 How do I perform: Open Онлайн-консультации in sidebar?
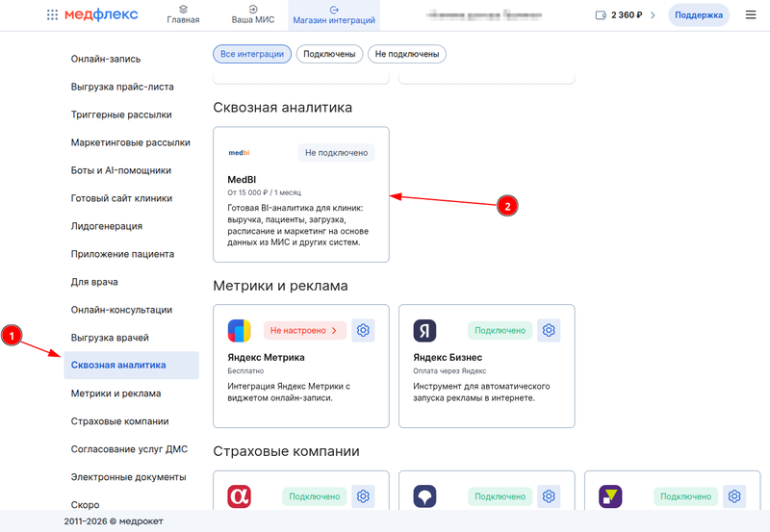point(121,310)
